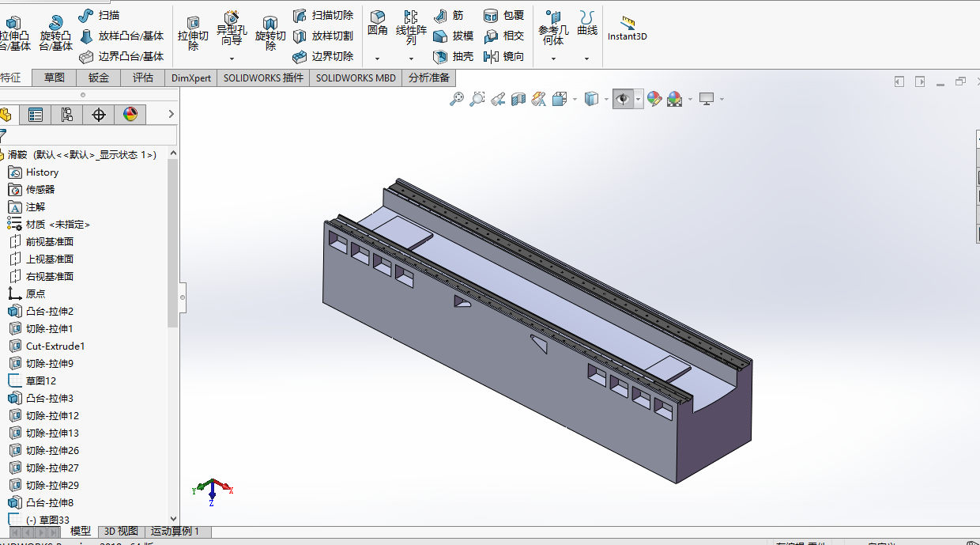Click the Wrap (包覆) tool
This screenshot has height=545, width=980.
point(503,15)
